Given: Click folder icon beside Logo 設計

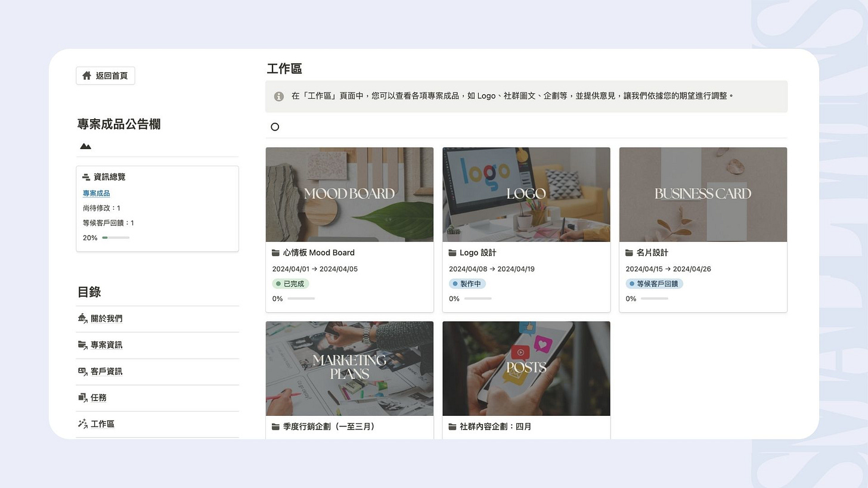Looking at the screenshot, I should click(452, 253).
